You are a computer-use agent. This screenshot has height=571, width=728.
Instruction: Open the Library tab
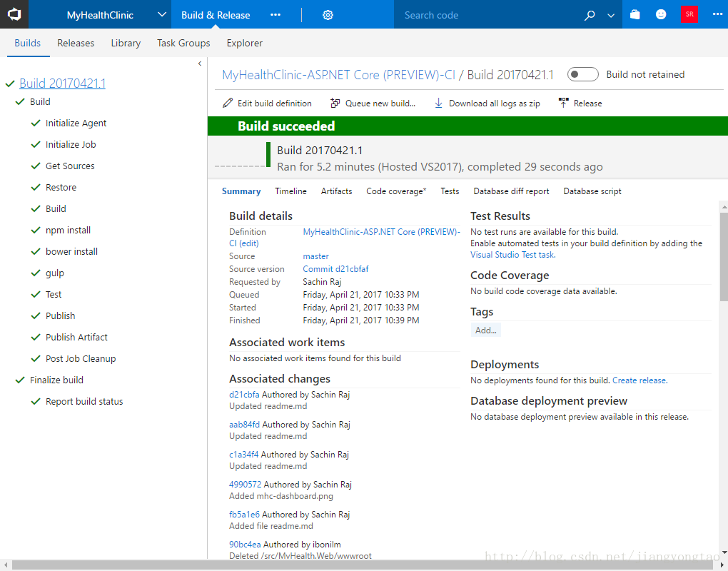(126, 43)
